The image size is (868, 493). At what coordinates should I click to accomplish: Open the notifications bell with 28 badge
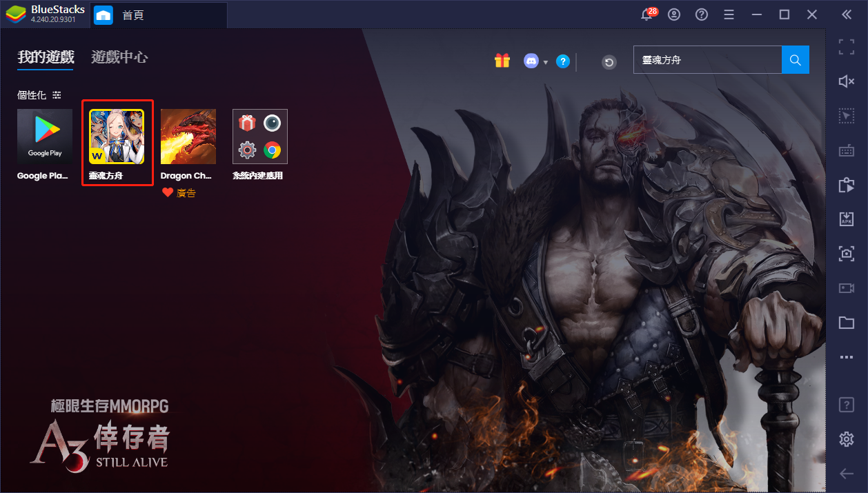647,14
